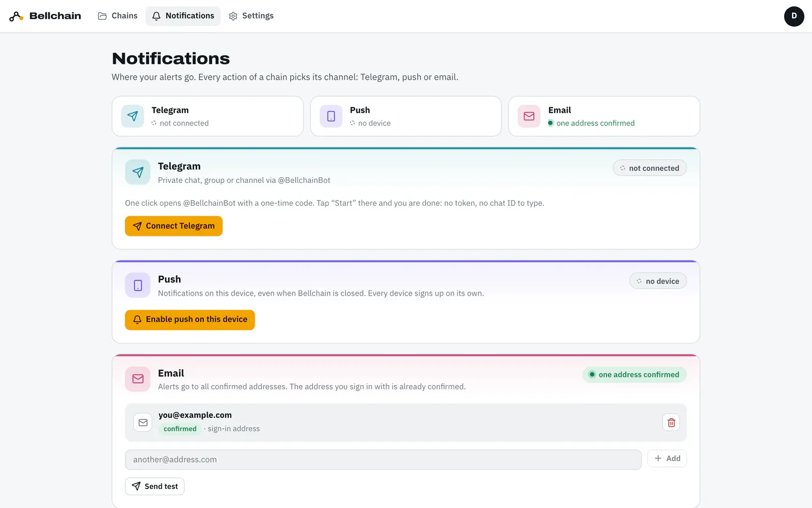Click the 'Where your alerts go' description
Image resolution: width=812 pixels, height=508 pixels.
(x=285, y=77)
